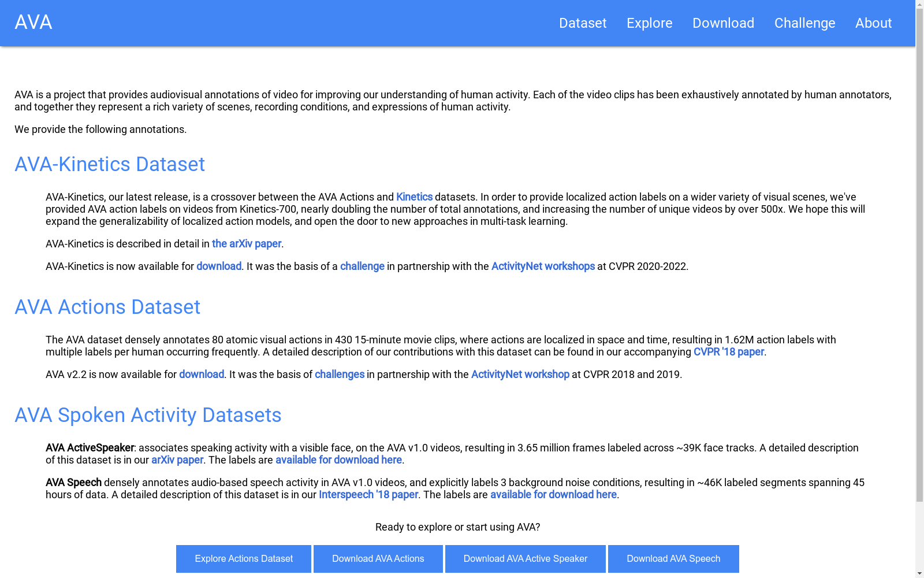The width and height of the screenshot is (924, 578).
Task: Visit the ActivityNet workshops link
Action: [x=543, y=266]
